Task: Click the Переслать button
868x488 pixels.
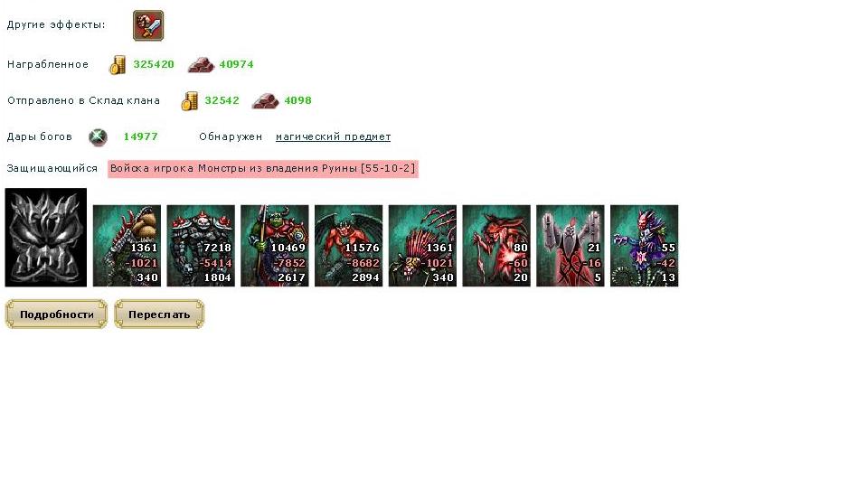Action: click(159, 314)
